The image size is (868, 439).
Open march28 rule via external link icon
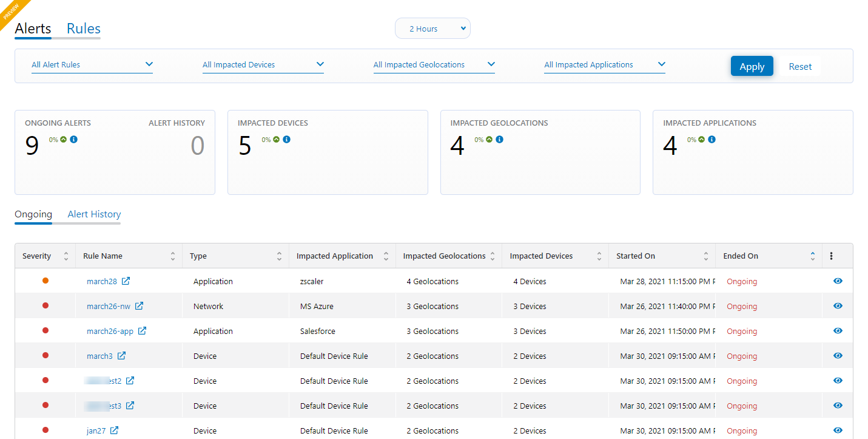tap(126, 281)
